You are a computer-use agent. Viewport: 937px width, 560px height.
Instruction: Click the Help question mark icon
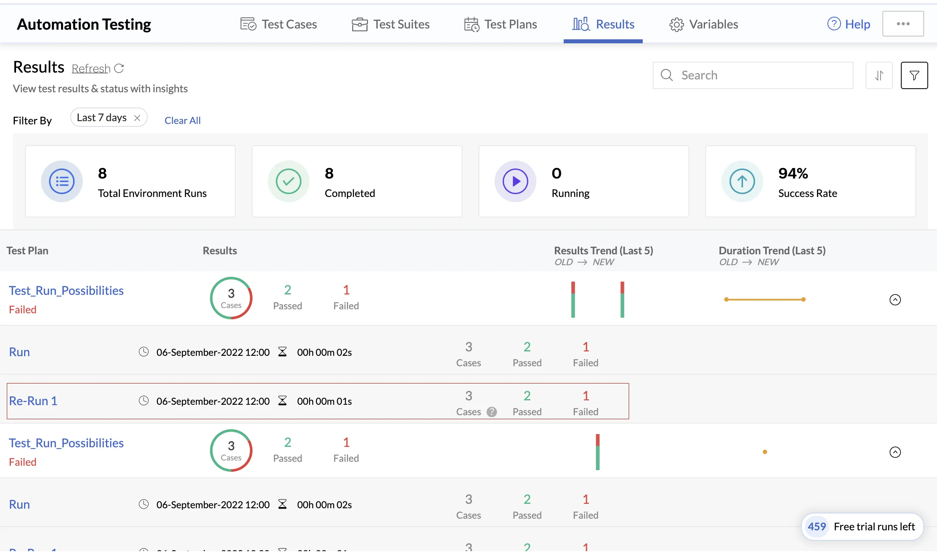[834, 24]
